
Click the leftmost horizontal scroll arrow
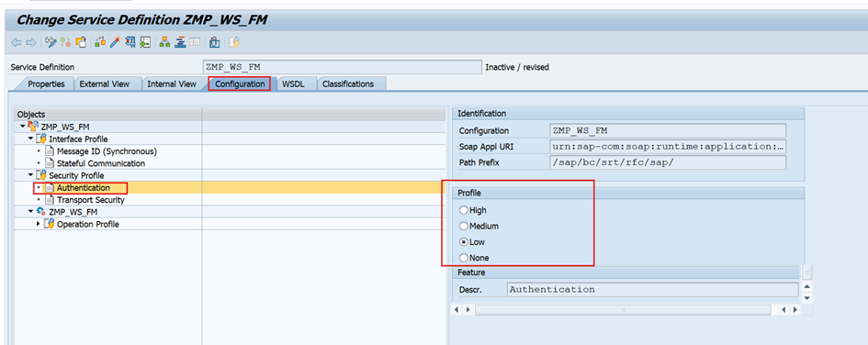tap(457, 309)
